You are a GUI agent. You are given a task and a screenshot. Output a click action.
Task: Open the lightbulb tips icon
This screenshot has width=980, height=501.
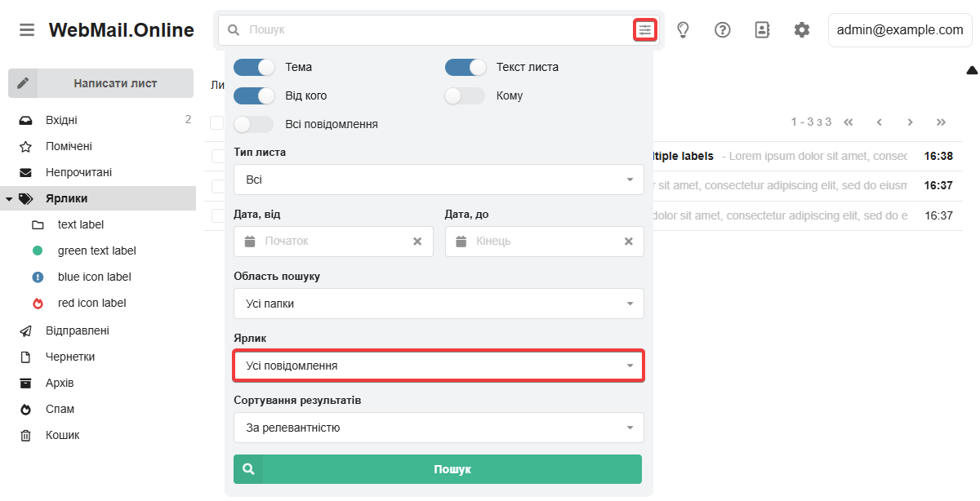(x=684, y=30)
